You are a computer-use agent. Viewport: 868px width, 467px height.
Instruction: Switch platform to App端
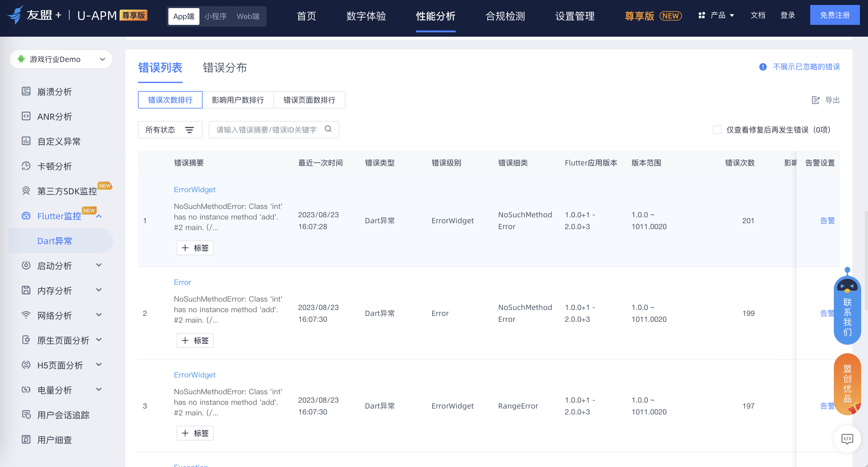184,16
